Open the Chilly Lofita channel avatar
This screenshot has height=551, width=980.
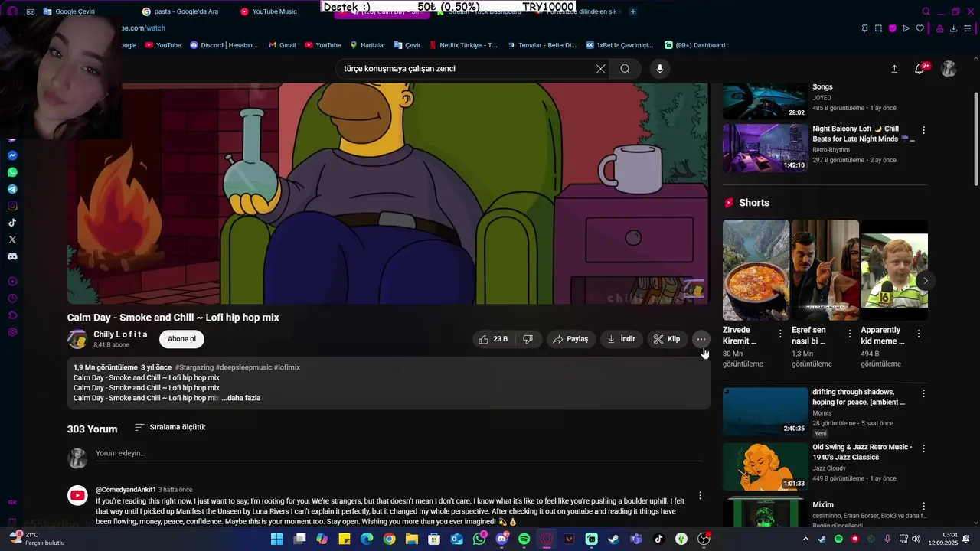point(77,339)
